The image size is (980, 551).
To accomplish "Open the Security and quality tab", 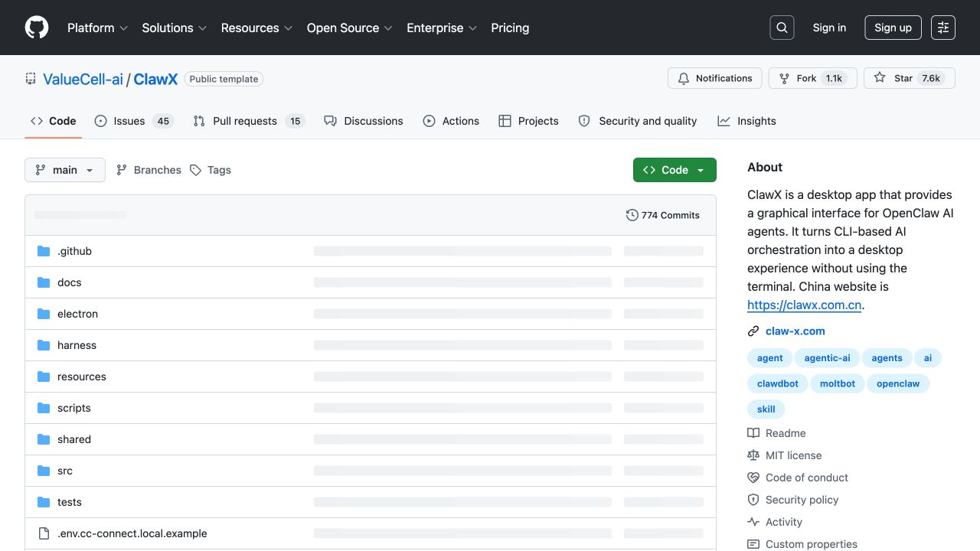I will click(638, 121).
